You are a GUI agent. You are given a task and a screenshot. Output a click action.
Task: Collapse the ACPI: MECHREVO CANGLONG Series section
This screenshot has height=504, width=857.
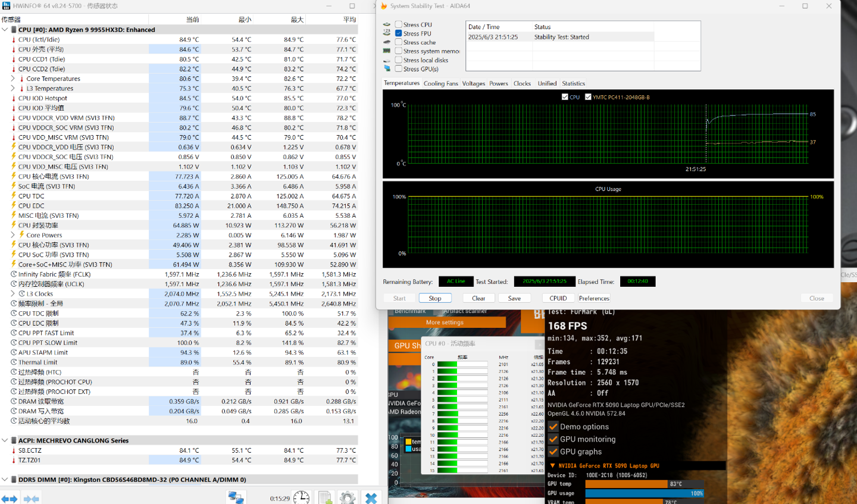click(x=5, y=441)
